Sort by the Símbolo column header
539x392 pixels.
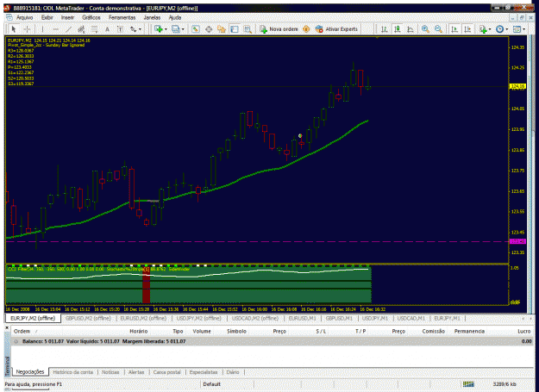point(236,331)
